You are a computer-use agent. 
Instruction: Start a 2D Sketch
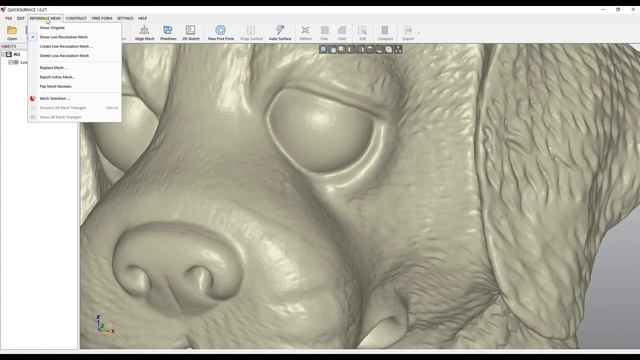tap(191, 33)
